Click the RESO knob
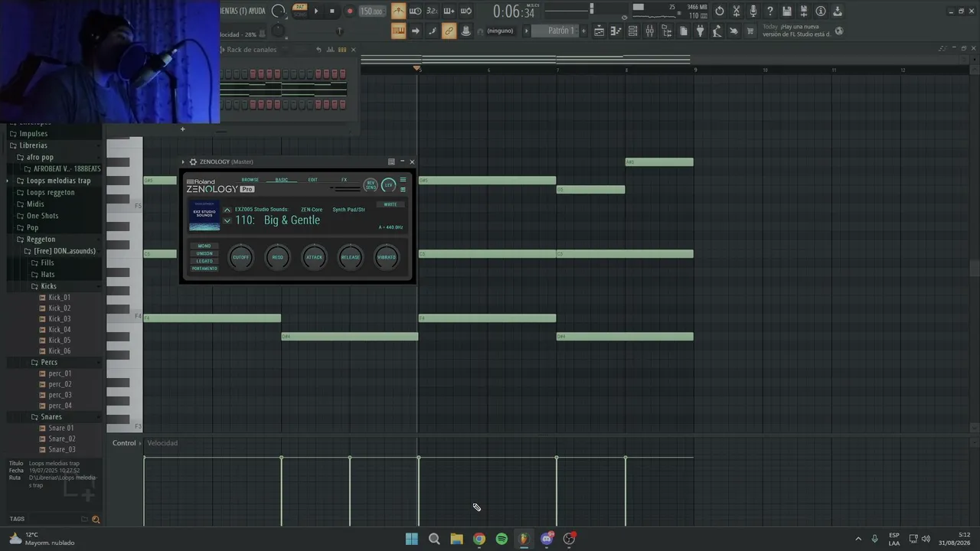The height and width of the screenshot is (551, 980). (x=277, y=257)
